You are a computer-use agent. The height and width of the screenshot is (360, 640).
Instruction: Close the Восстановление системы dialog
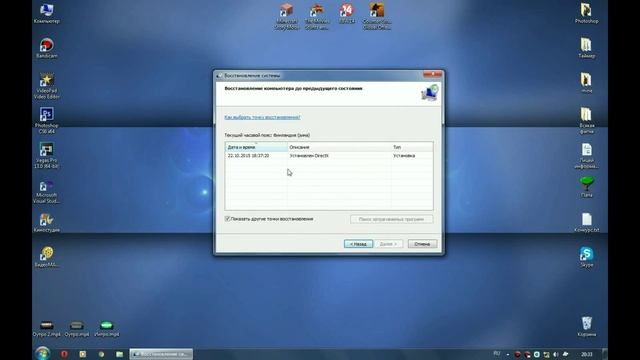(x=432, y=74)
